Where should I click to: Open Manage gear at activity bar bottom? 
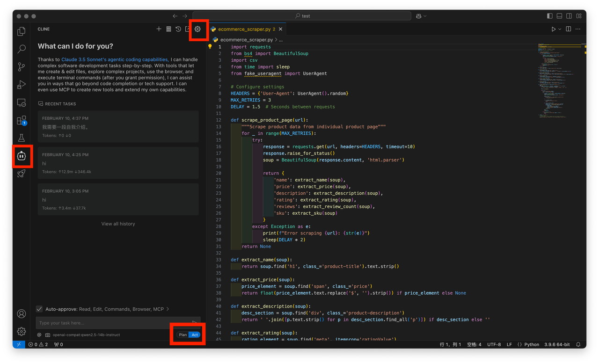pyautogui.click(x=22, y=331)
